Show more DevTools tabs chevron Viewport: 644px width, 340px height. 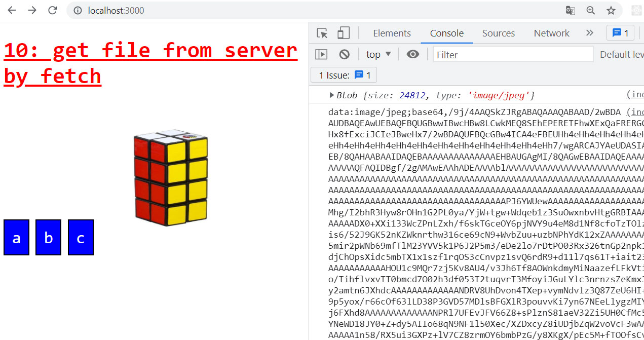589,33
